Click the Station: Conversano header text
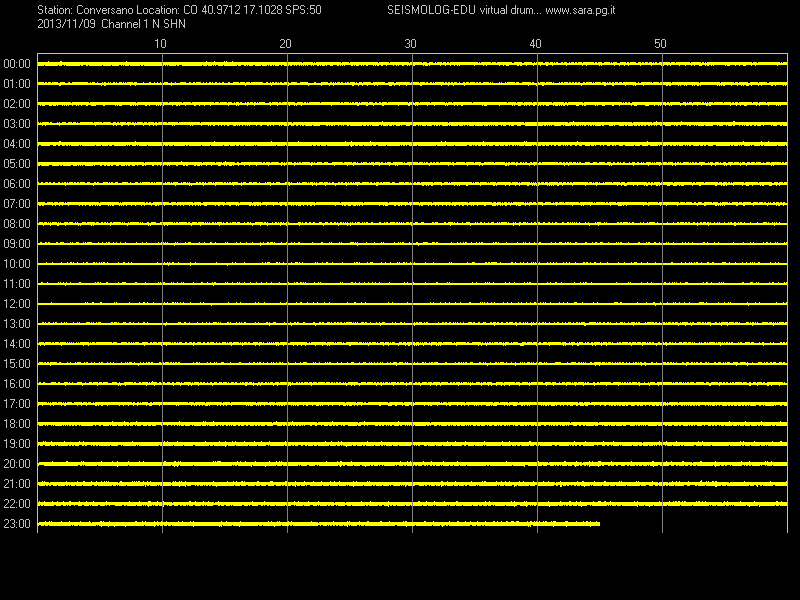 point(91,10)
